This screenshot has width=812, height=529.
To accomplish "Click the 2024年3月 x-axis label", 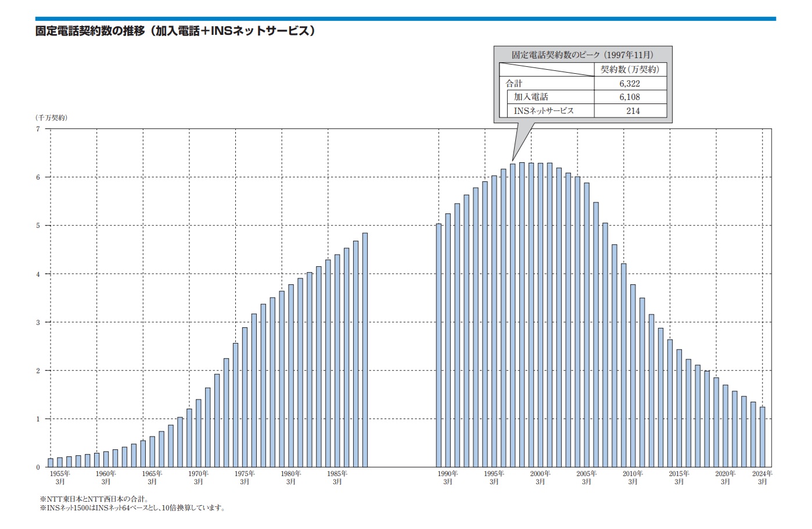I will (762, 477).
